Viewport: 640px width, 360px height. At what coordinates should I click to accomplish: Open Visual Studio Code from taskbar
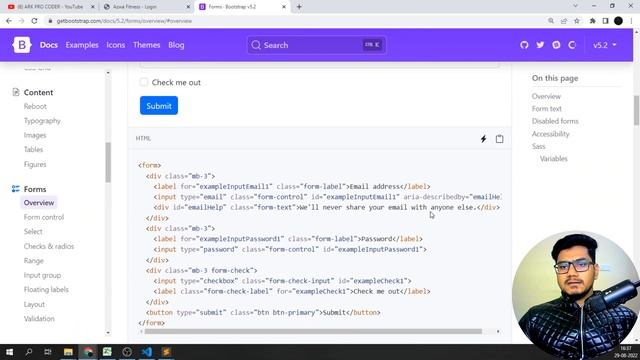tap(147, 351)
